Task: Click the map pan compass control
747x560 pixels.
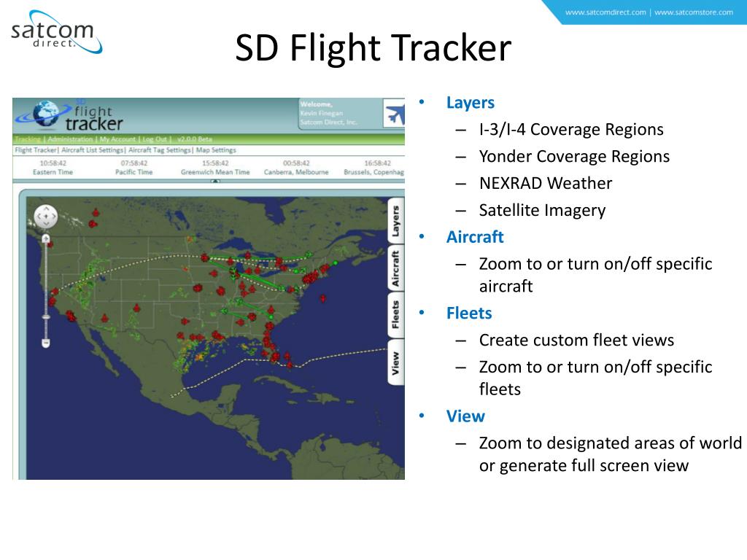Action: tap(46, 216)
